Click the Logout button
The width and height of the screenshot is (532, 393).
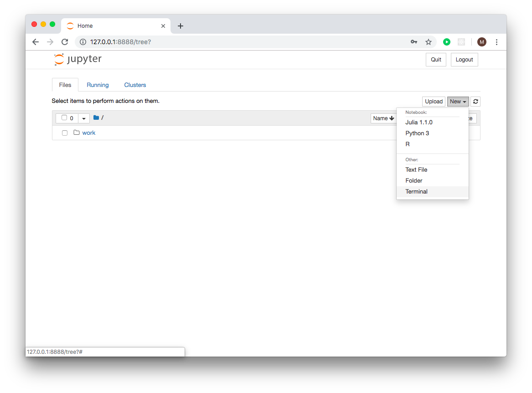(x=464, y=60)
